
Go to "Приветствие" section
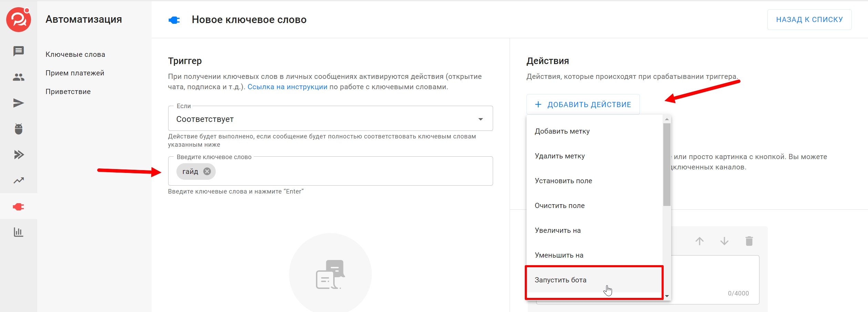click(x=68, y=92)
